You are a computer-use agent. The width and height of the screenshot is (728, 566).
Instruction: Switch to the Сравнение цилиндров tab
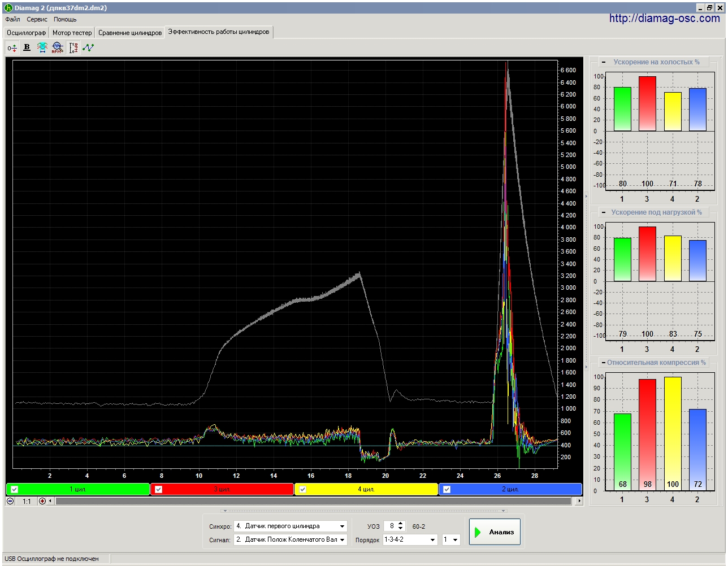click(x=130, y=33)
